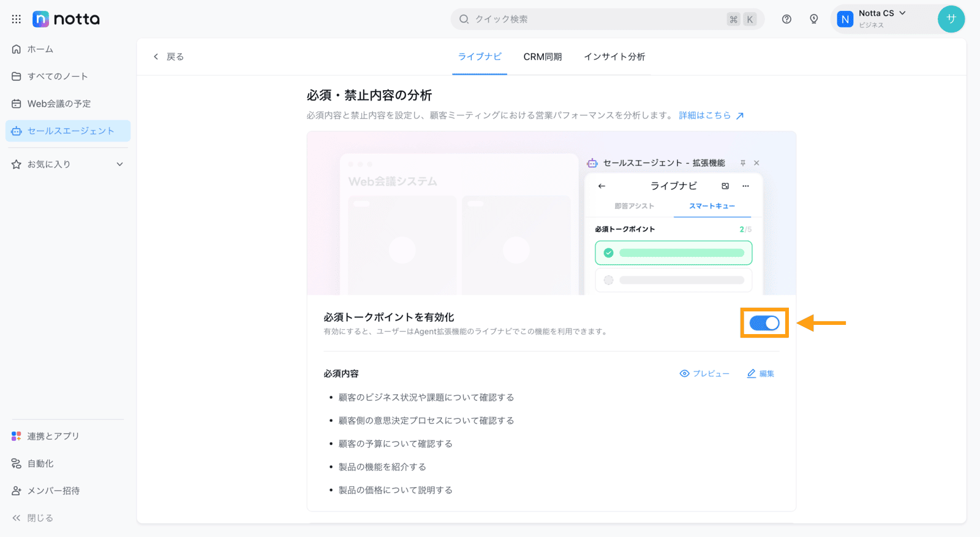Click the magnifier icon in search bar
This screenshot has height=537, width=980.
tap(464, 19)
